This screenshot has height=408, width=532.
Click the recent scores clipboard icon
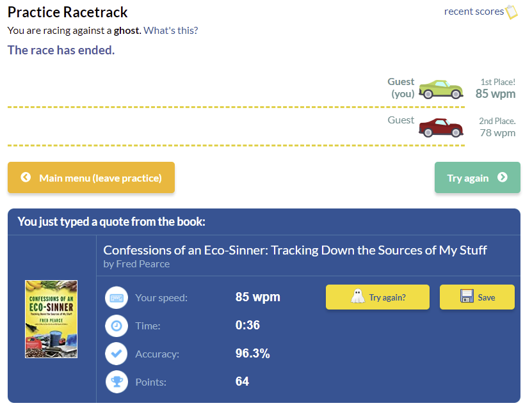pos(512,12)
